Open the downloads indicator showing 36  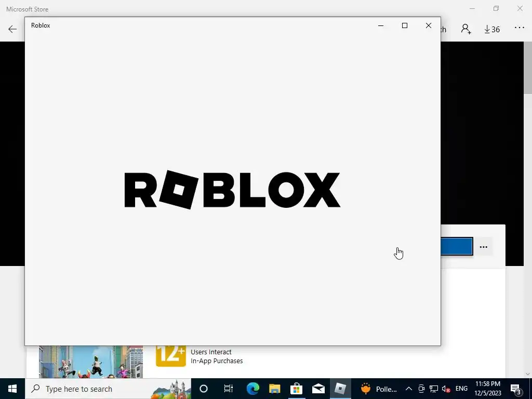492,30
